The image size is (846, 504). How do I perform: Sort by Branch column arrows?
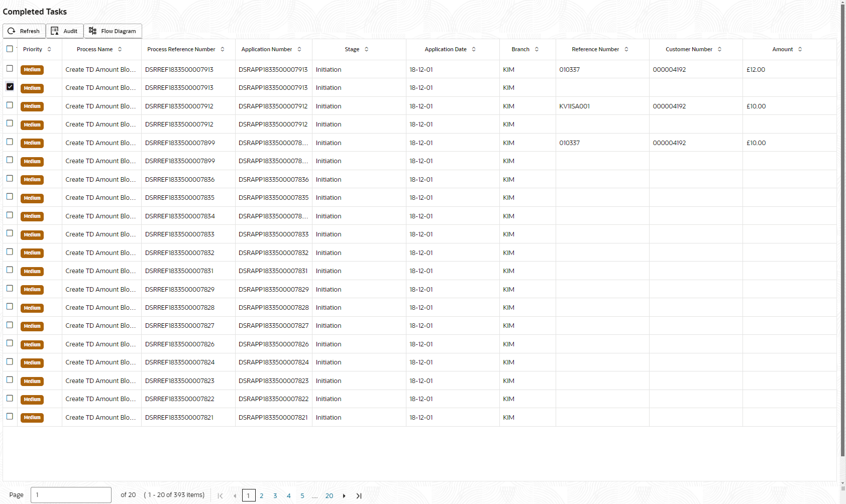[x=537, y=49]
